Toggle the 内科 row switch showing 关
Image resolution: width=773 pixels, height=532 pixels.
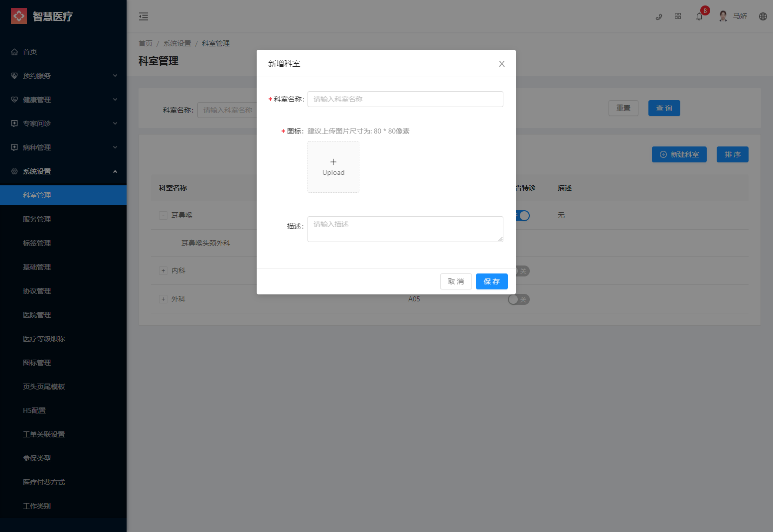522,271
